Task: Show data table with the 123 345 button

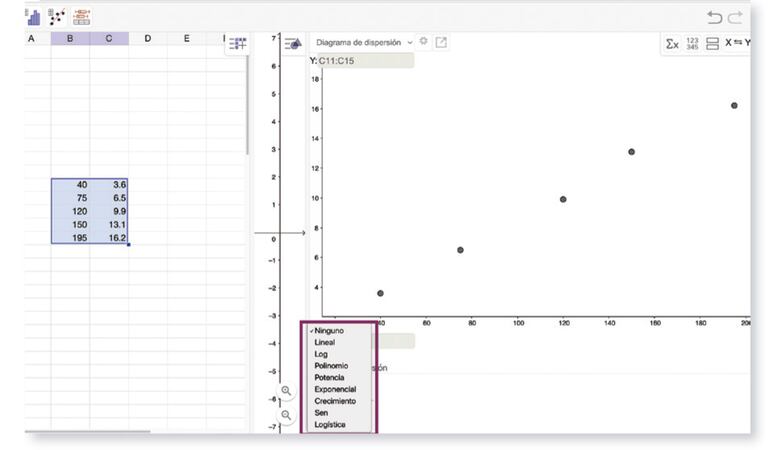Action: pyautogui.click(x=692, y=44)
